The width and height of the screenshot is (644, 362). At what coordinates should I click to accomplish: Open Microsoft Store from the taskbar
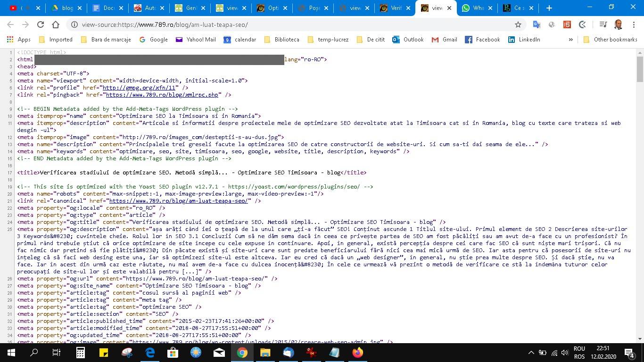(173, 353)
